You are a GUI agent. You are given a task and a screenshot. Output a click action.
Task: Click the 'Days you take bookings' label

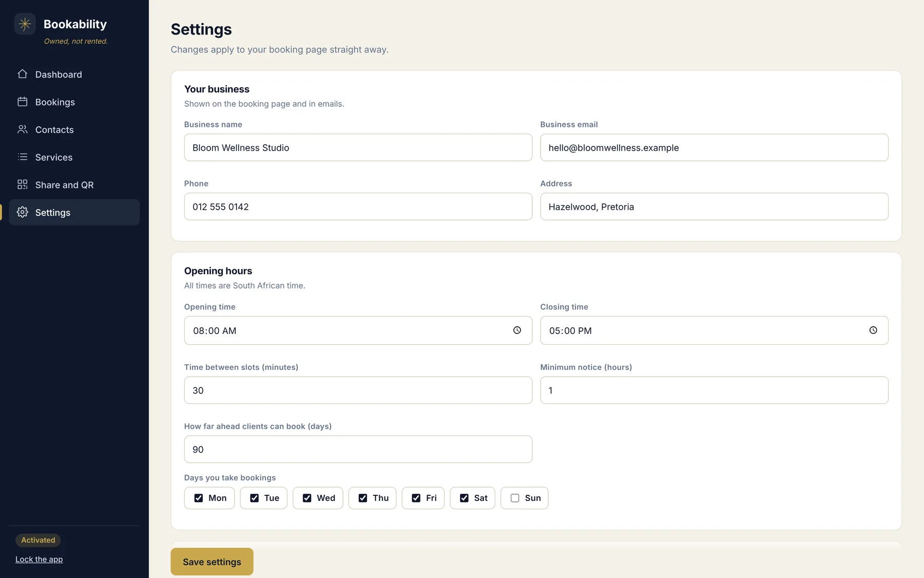[x=230, y=478]
